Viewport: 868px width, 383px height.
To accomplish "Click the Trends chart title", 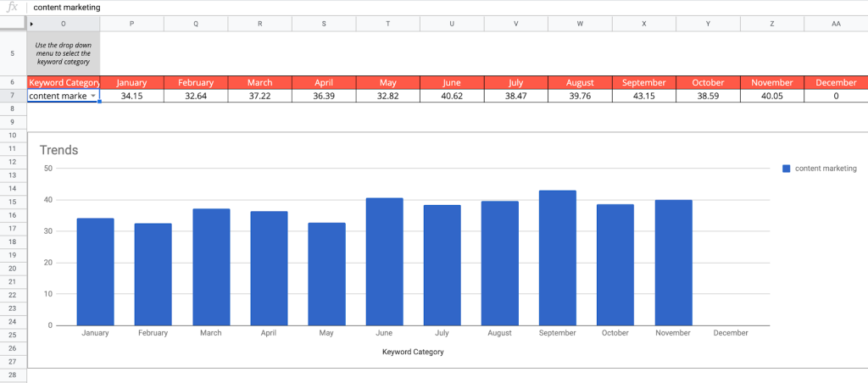I will click(x=58, y=150).
